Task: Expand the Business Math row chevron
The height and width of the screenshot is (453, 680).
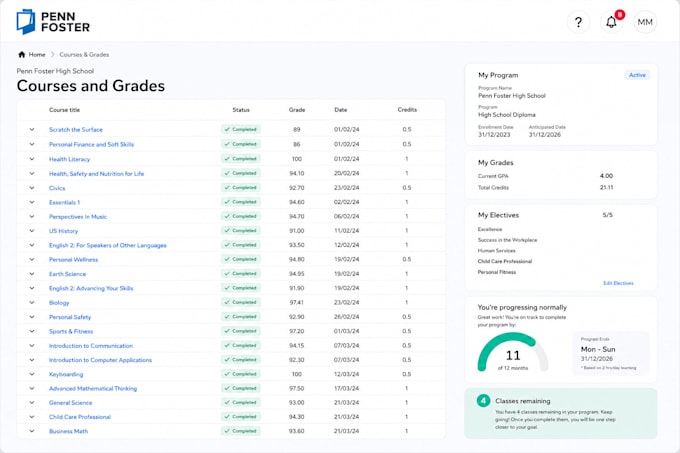Action: (x=32, y=431)
